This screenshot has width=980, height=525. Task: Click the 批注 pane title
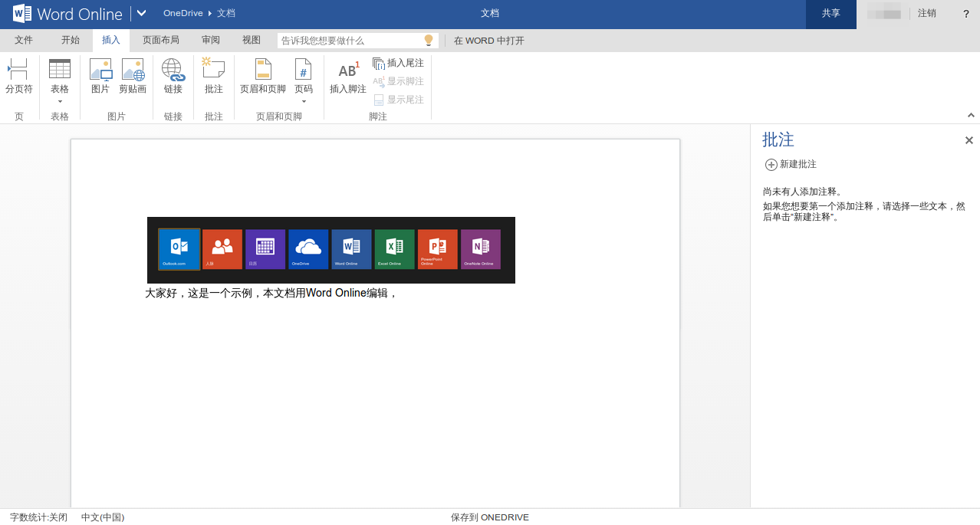[778, 139]
